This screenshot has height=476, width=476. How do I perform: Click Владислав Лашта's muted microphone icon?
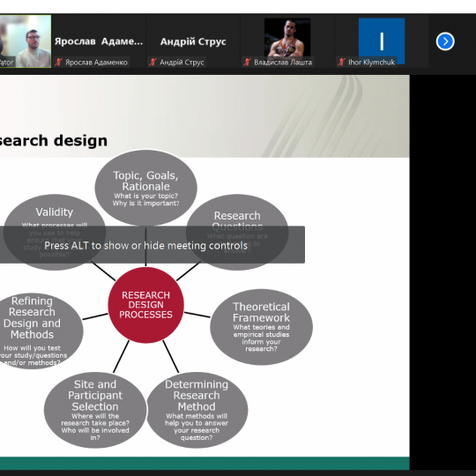247,63
